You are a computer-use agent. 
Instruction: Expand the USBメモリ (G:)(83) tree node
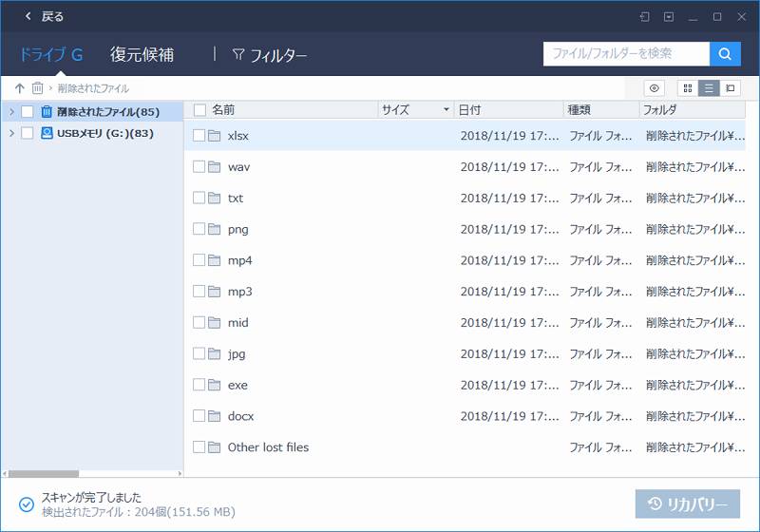11,133
